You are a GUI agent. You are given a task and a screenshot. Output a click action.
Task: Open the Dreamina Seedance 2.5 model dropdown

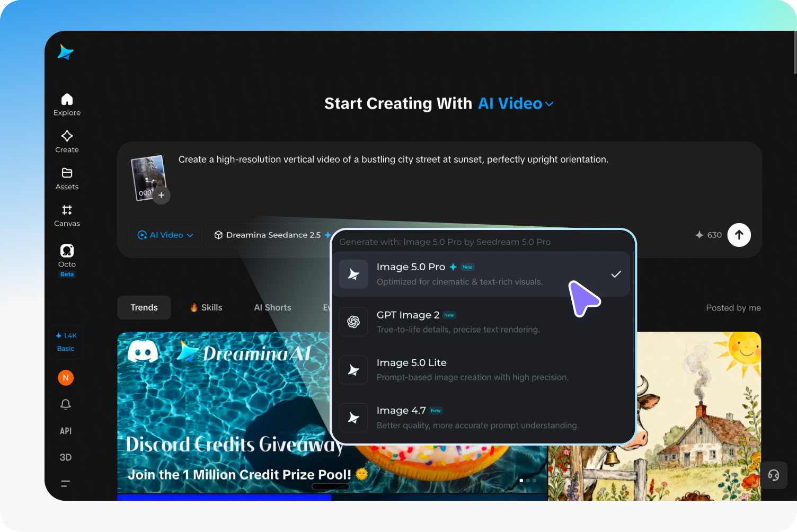[x=273, y=235]
